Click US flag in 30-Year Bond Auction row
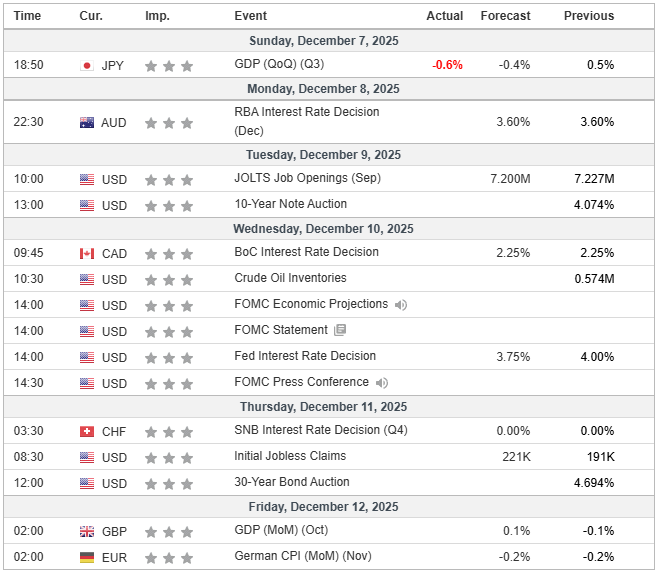This screenshot has width=658, height=573. click(87, 484)
